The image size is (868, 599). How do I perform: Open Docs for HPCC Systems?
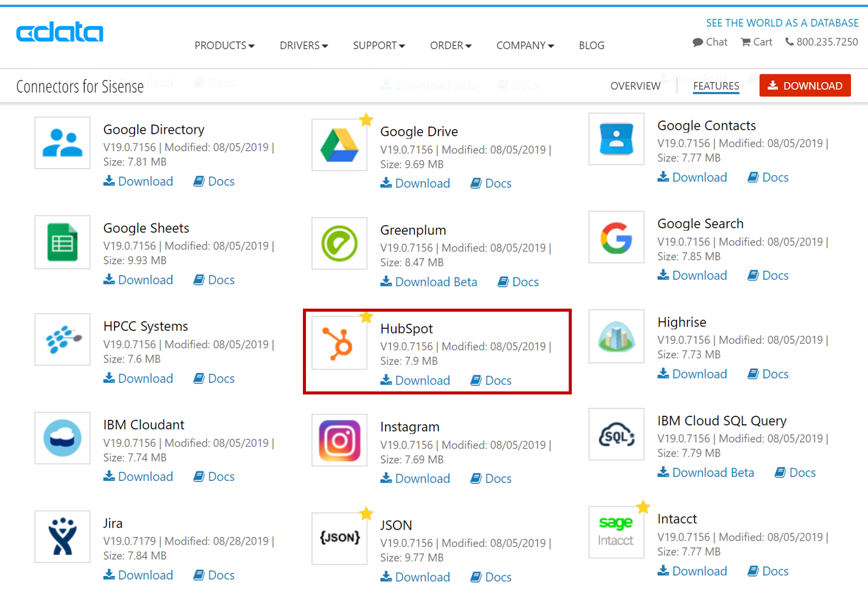[214, 379]
